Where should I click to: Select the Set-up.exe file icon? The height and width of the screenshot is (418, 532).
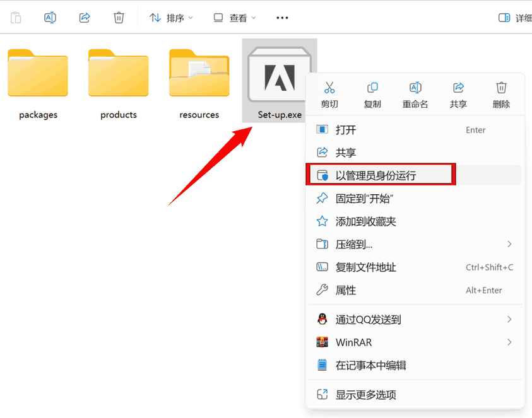280,74
